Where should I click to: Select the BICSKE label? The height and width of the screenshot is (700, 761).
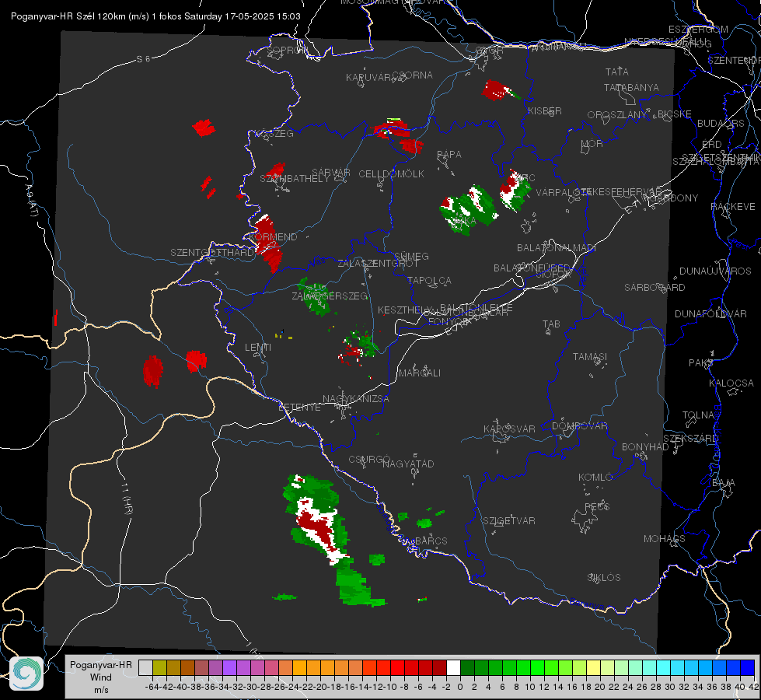pos(675,114)
